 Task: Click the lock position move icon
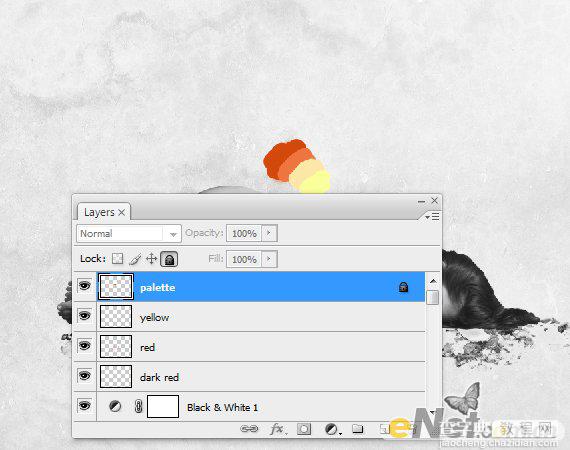pyautogui.click(x=151, y=259)
